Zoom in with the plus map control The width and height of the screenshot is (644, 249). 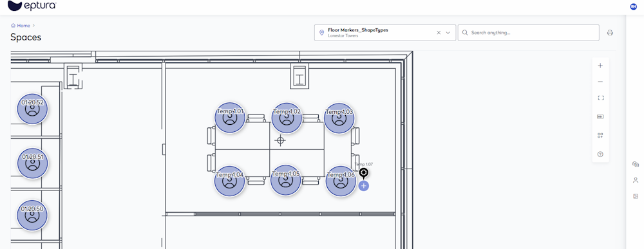pyautogui.click(x=600, y=65)
